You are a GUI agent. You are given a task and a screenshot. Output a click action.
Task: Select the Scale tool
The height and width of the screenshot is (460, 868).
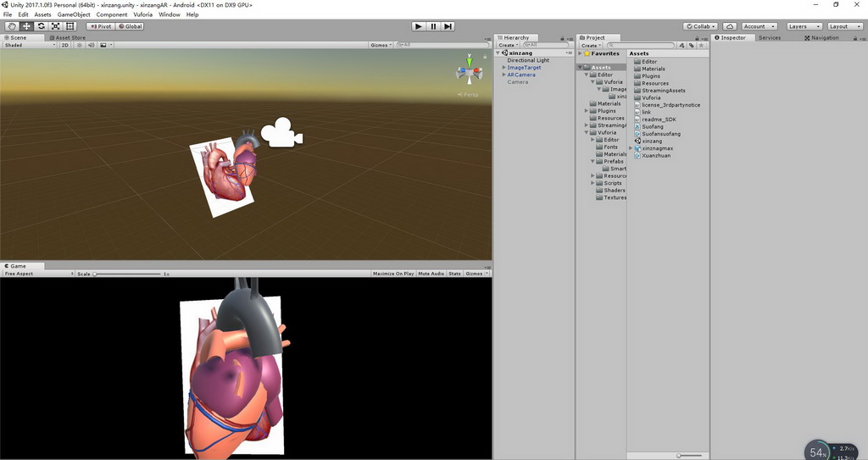tap(55, 26)
